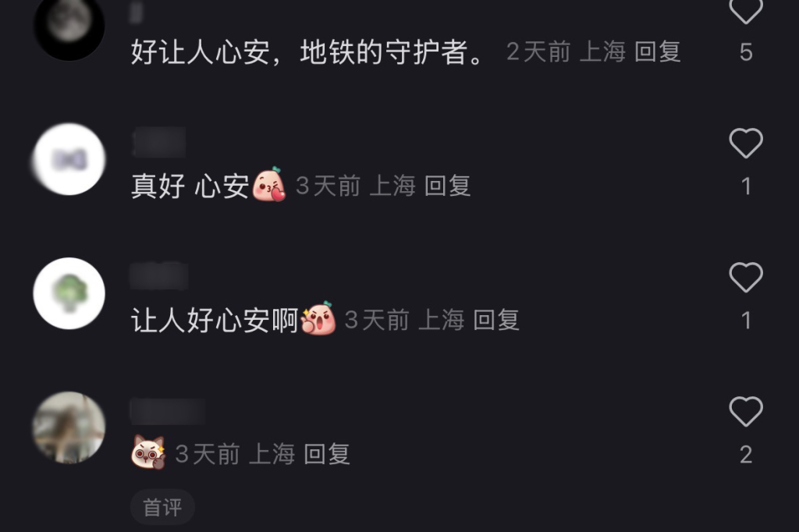799x532 pixels.
Task: Tap the '首评' first-comment badge
Action: pos(162,507)
